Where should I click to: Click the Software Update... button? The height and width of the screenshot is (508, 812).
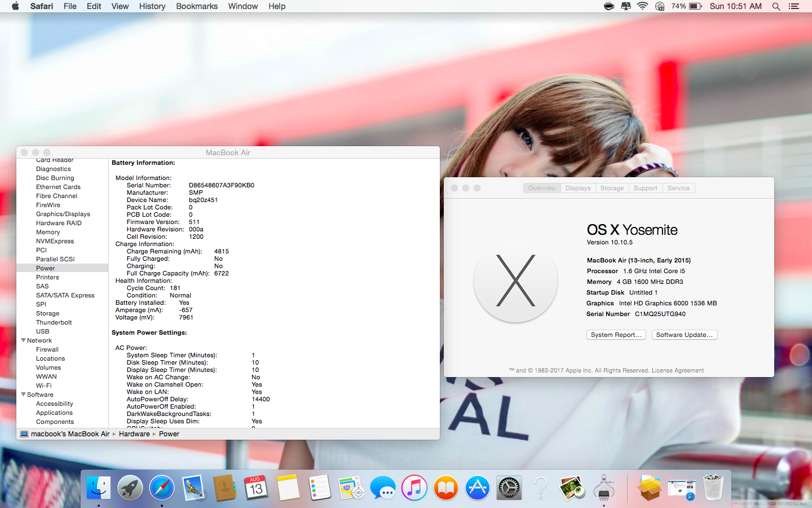point(684,335)
